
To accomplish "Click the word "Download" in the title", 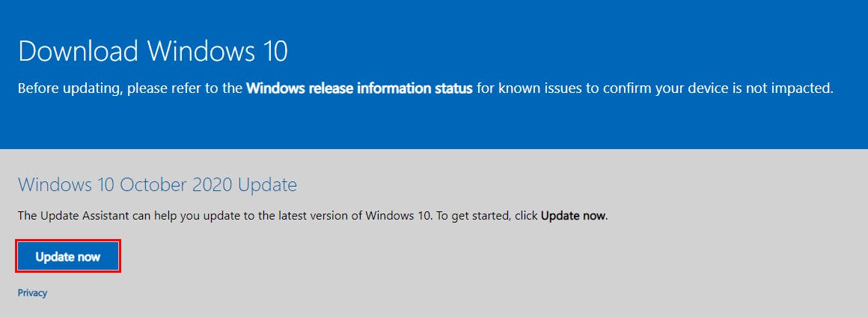I will (x=78, y=51).
